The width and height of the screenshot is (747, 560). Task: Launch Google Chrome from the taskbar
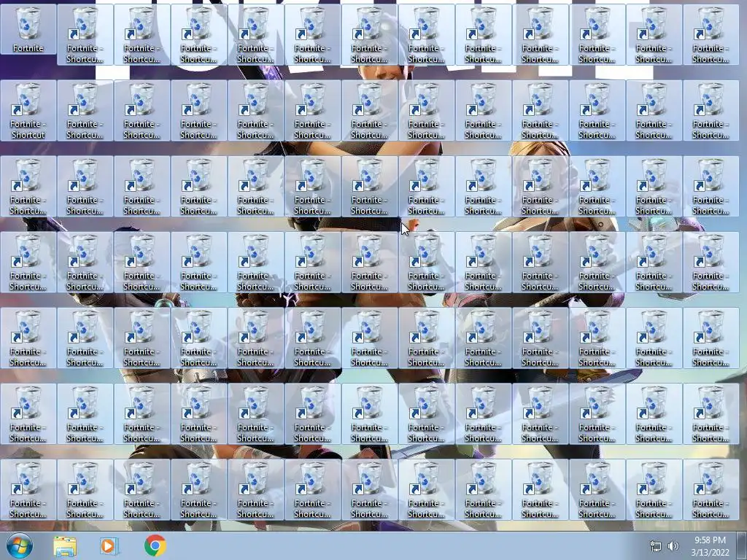click(155, 545)
